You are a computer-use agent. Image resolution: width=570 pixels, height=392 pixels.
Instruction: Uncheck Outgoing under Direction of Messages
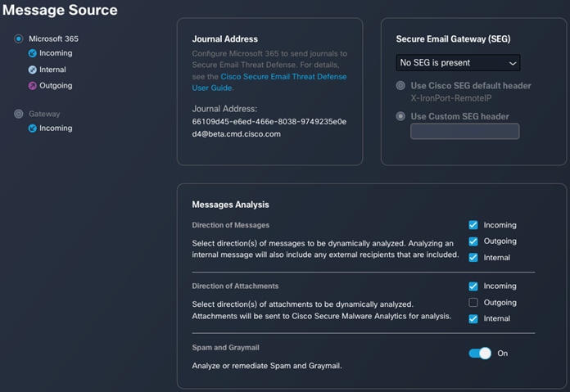click(473, 241)
